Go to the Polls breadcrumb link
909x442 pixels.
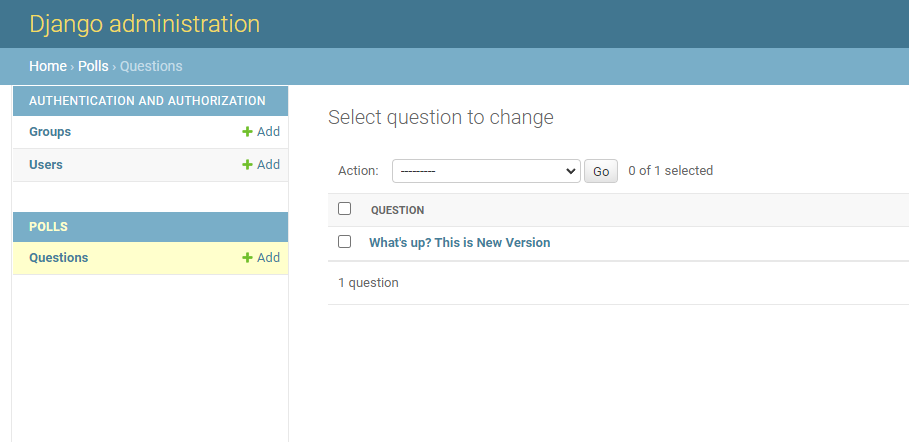click(x=93, y=66)
